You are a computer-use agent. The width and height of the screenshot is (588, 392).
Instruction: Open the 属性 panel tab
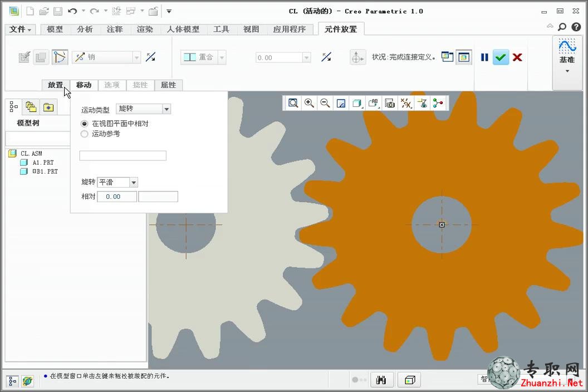168,85
